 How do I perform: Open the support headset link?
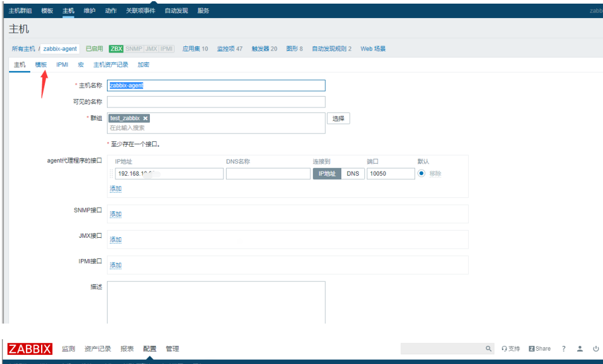click(511, 349)
